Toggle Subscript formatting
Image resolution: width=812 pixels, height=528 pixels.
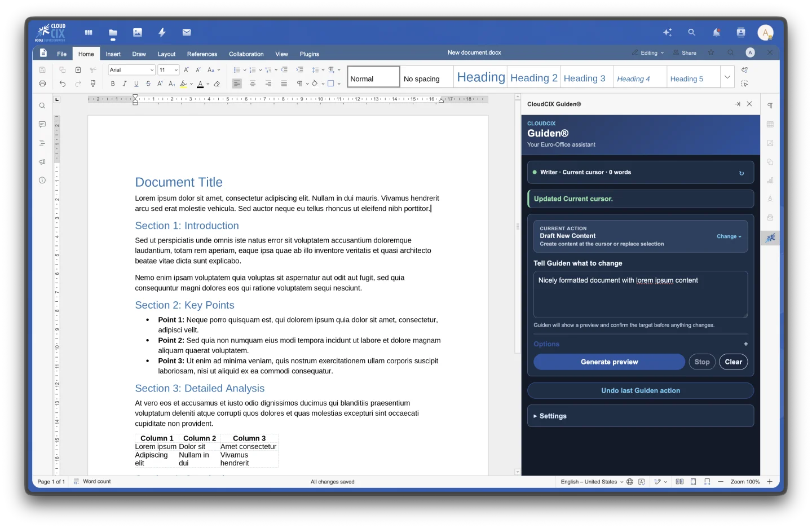172,83
